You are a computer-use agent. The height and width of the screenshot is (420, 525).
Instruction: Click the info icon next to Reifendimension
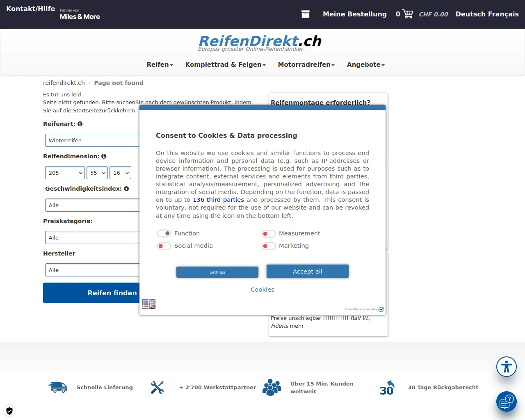coord(104,156)
